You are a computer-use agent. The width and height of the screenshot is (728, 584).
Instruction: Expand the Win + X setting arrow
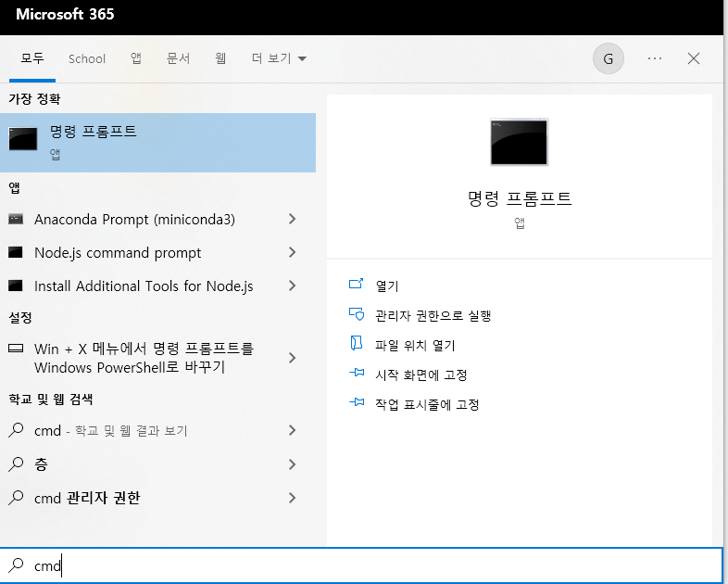click(292, 358)
